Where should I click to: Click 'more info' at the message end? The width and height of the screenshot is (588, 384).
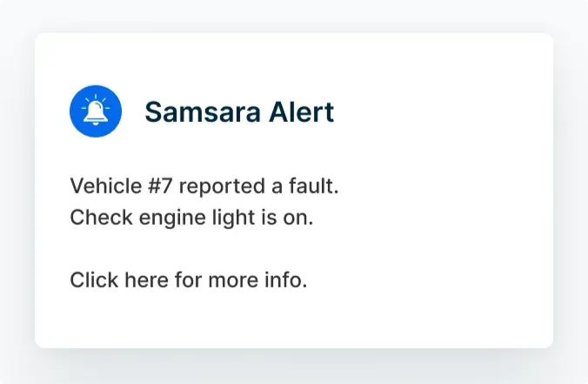257,280
